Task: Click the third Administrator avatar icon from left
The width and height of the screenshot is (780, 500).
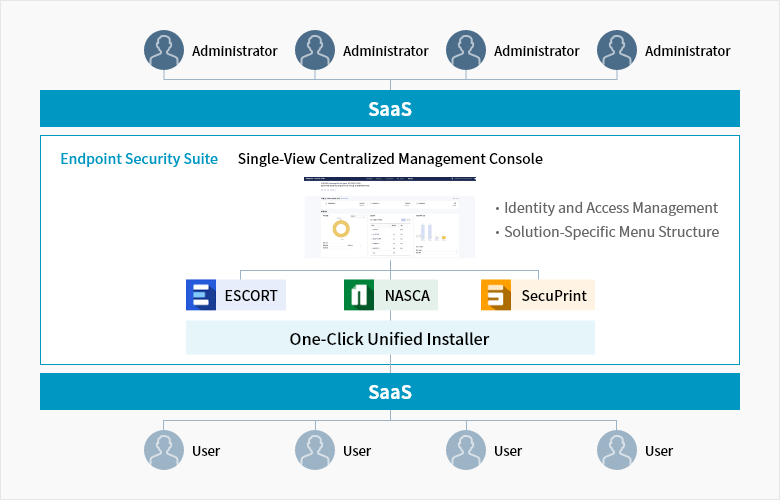Action: coord(466,50)
